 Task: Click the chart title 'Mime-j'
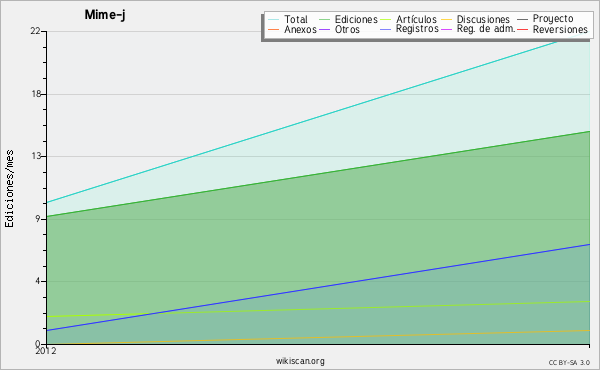[105, 15]
